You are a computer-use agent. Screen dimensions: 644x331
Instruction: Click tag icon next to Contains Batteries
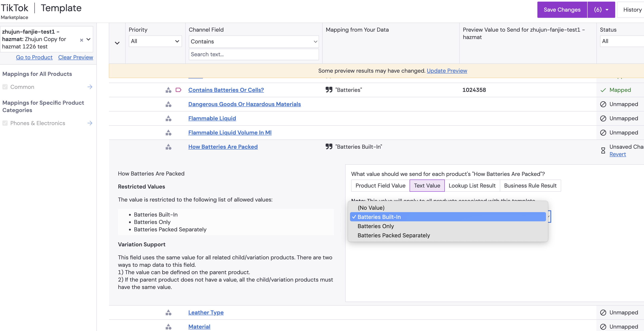[x=178, y=90]
